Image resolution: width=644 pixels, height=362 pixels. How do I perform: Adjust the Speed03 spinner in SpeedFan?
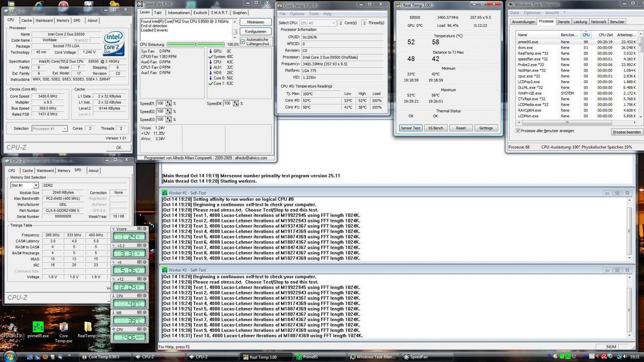coord(168,120)
